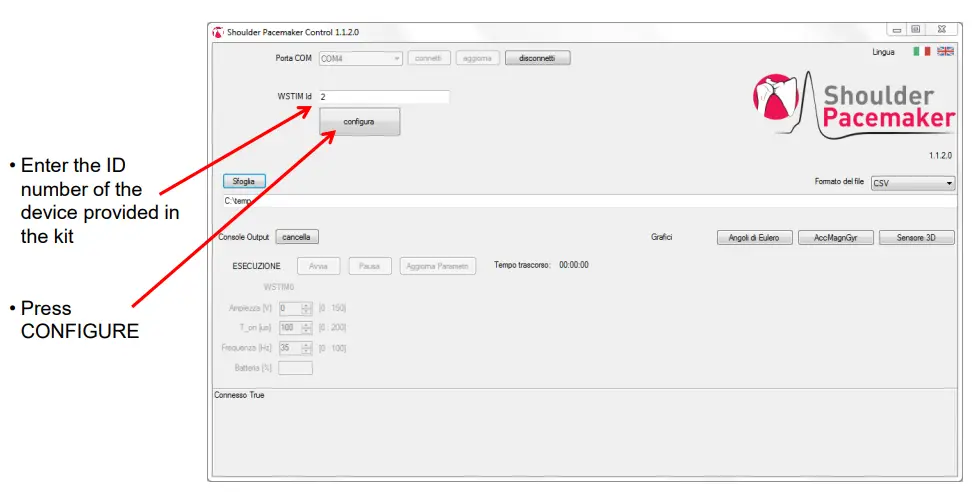Viewport: 976px width, 504px height.
Task: Maximize the Shoulder Pacemaker Control window
Action: pos(915,29)
